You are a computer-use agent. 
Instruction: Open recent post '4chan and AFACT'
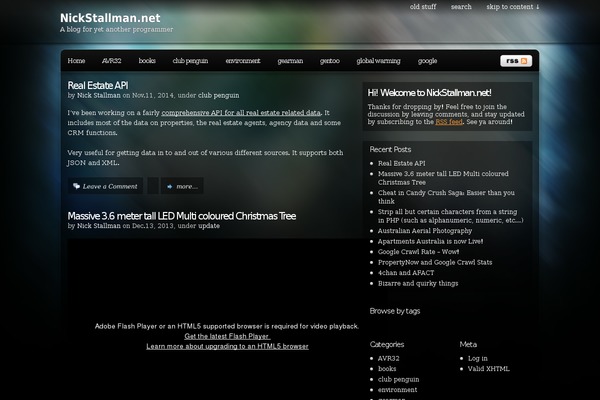(x=406, y=273)
